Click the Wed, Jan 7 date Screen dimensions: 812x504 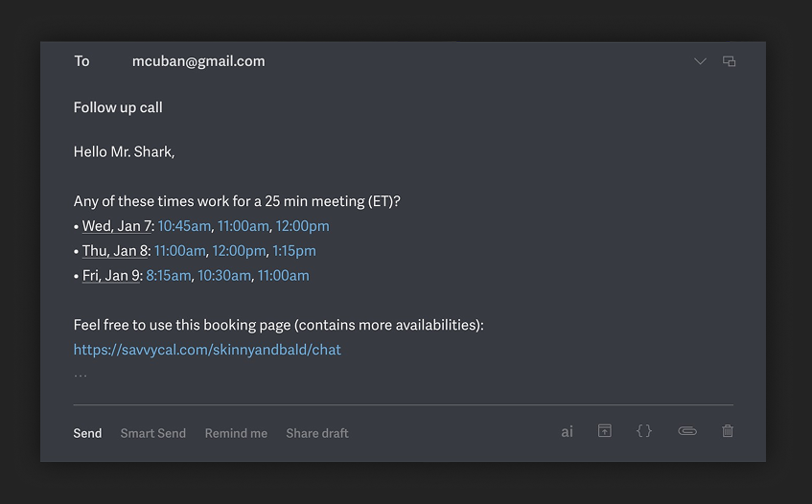(117, 226)
